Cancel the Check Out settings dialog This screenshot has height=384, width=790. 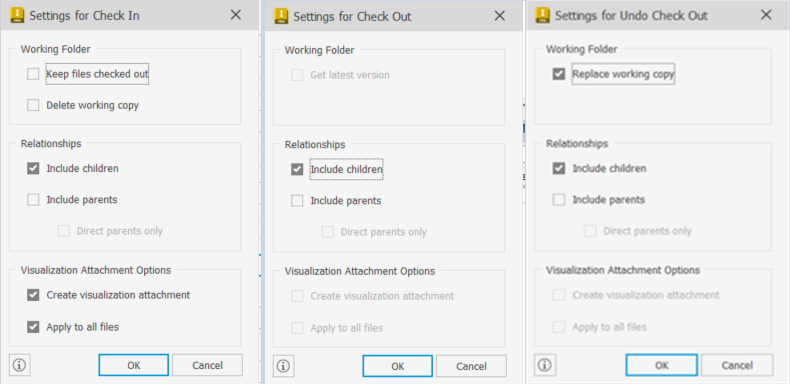[x=471, y=366]
